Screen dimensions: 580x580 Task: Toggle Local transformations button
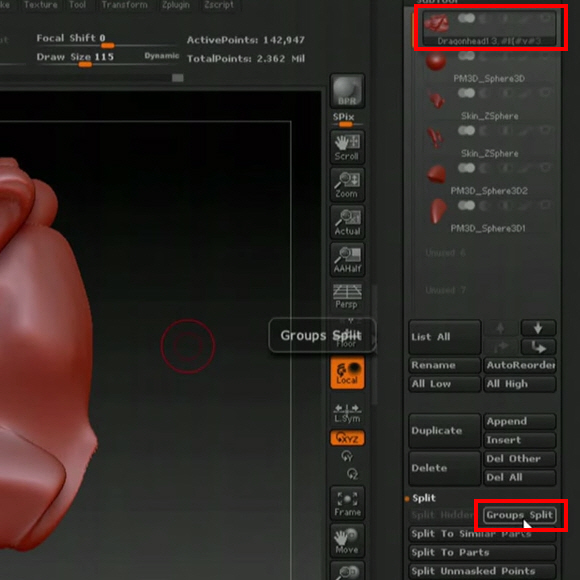[x=347, y=372]
